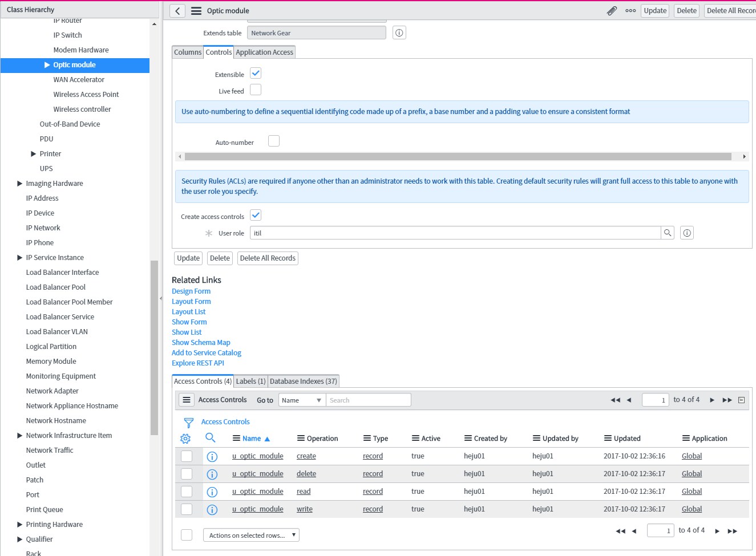Expand Network Infrastructure Item node
756x556 pixels.
[x=20, y=436]
